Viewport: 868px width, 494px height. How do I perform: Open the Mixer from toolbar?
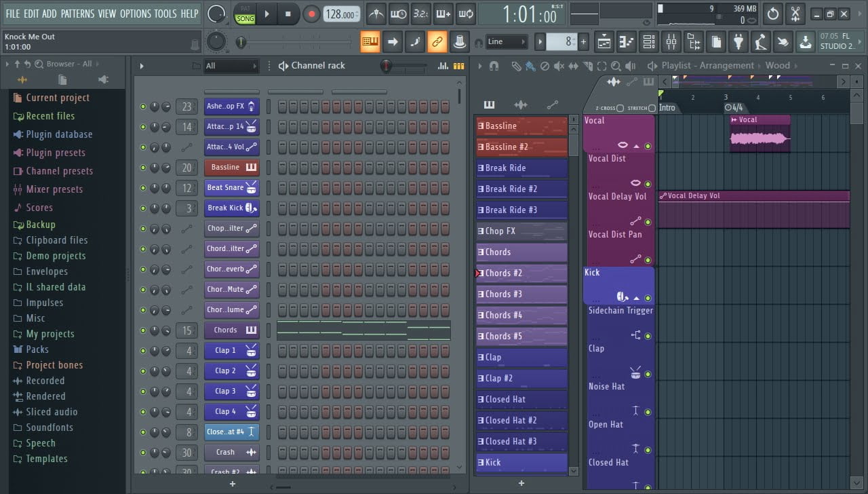tap(671, 41)
